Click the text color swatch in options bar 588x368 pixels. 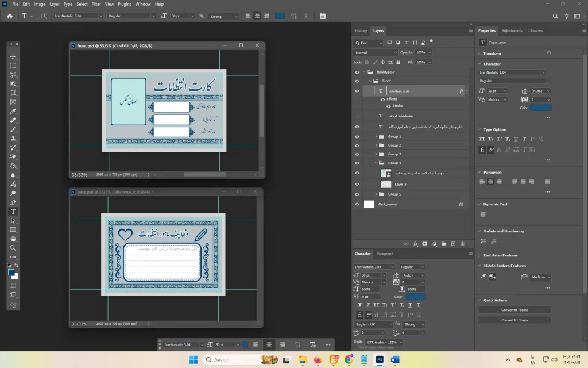280,16
